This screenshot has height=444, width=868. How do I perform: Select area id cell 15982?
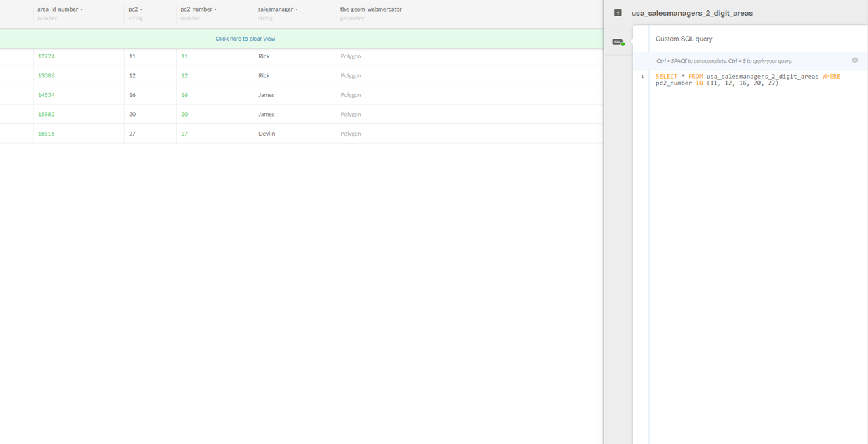point(46,114)
